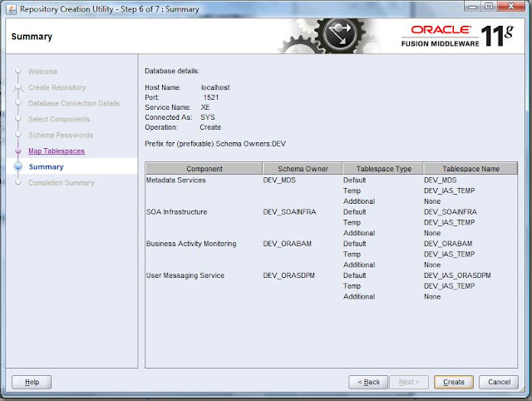Select the Database Connection Details step

74,103
